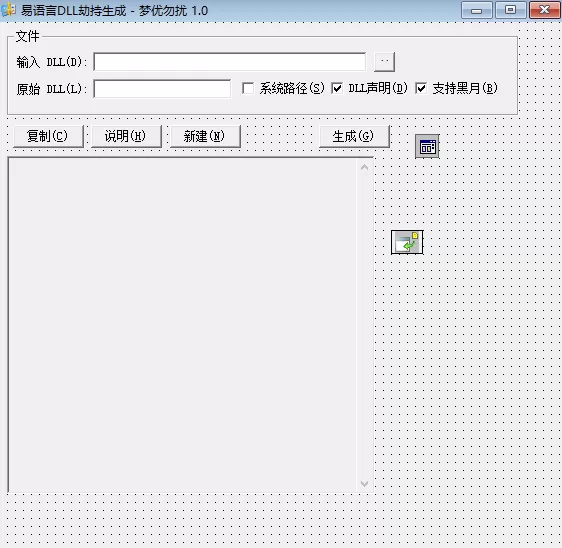Click the app icon in the title bar
Screen dimensions: 562x548
coord(8,10)
